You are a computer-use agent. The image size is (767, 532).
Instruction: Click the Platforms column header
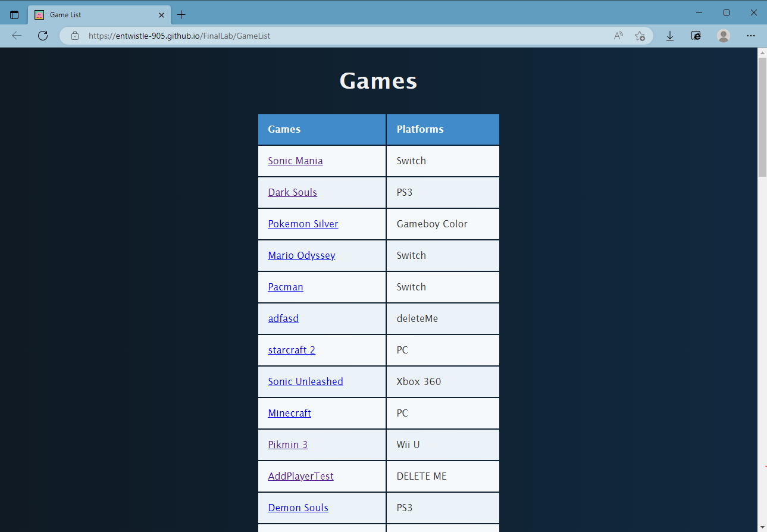tap(443, 129)
